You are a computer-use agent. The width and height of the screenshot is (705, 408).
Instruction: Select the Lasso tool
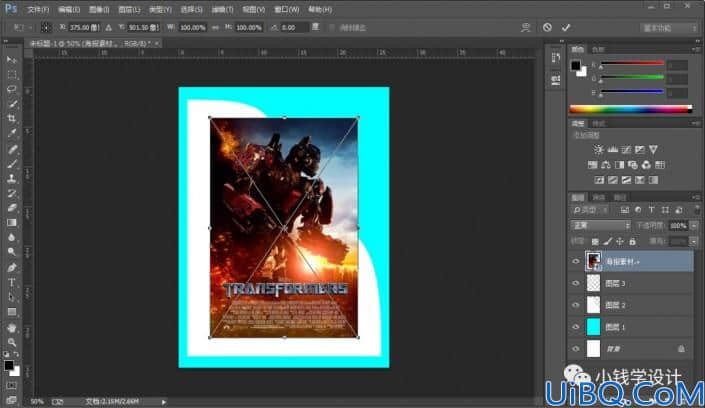coord(12,90)
